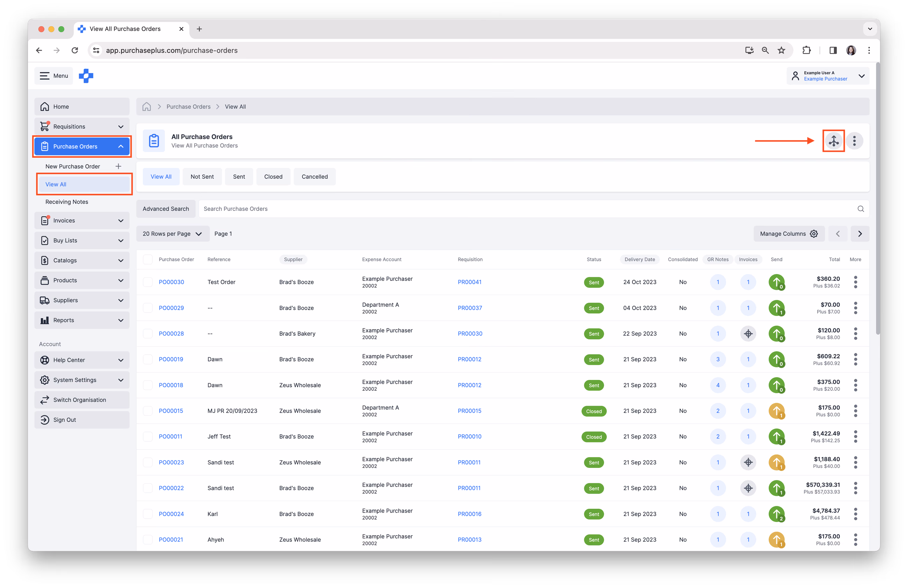Check the row checkbox for PO00029
The image size is (908, 588).
click(148, 308)
